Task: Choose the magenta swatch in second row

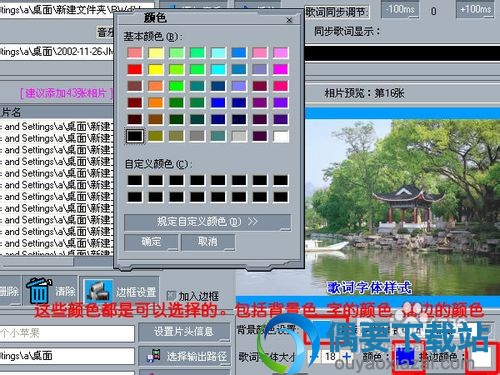Action: click(x=281, y=69)
